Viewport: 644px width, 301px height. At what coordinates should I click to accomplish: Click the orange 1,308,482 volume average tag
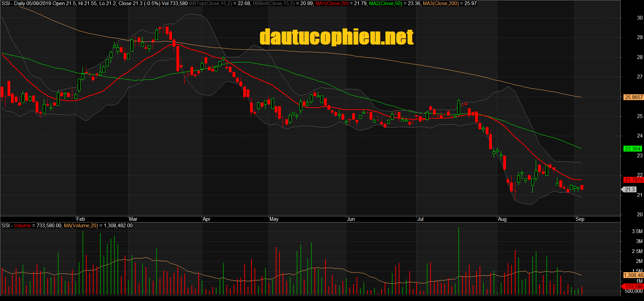coord(633,275)
